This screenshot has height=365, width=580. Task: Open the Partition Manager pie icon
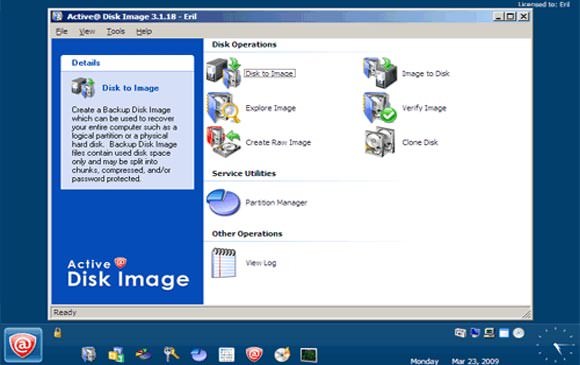pos(223,202)
